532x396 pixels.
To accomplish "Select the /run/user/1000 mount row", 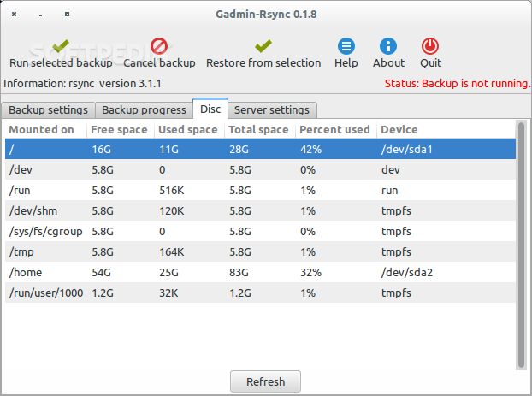I will (260, 293).
